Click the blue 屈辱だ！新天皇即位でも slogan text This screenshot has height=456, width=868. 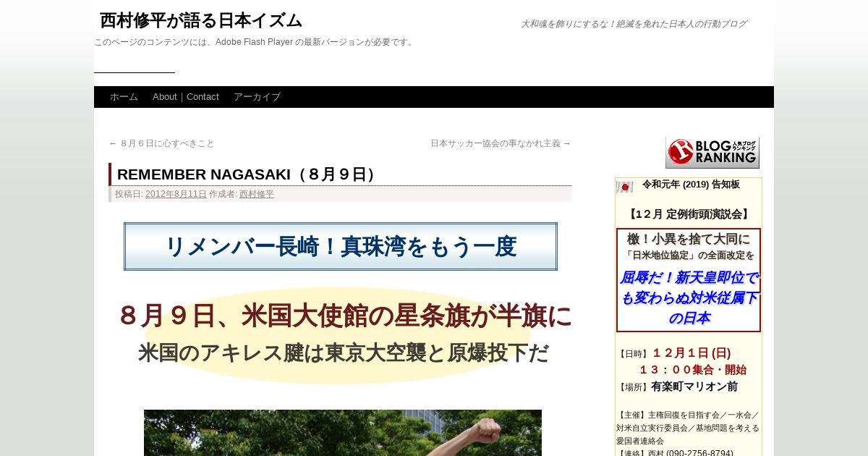[x=689, y=297]
